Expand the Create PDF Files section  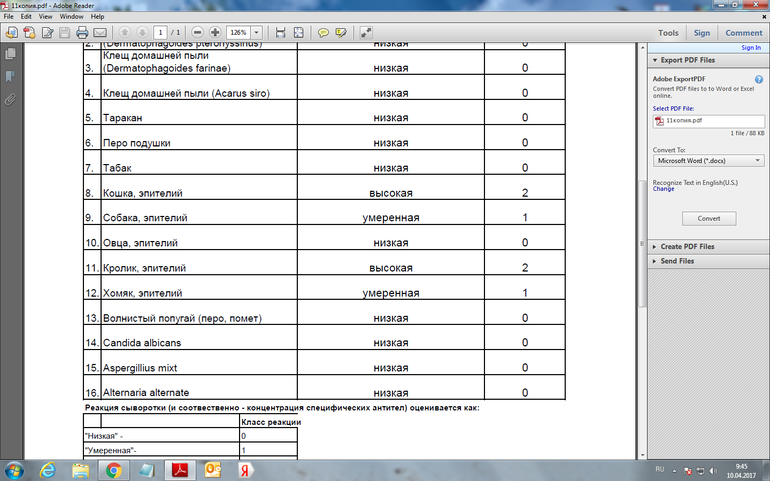point(687,246)
